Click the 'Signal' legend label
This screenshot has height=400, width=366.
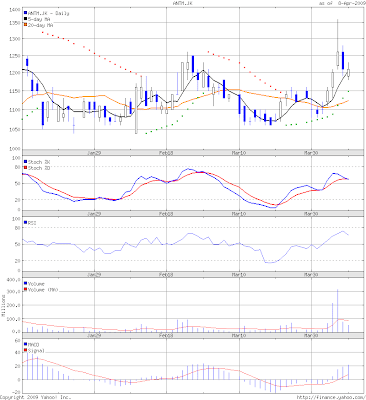click(x=36, y=351)
